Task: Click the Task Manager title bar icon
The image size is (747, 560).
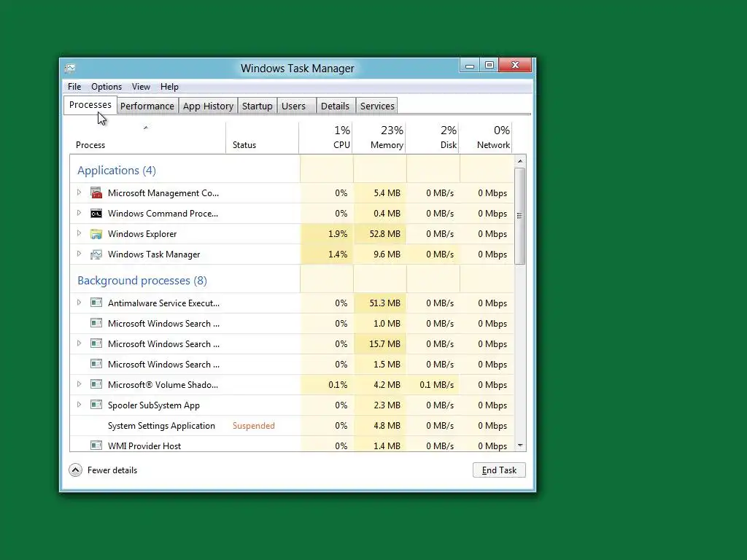Action: 70,69
